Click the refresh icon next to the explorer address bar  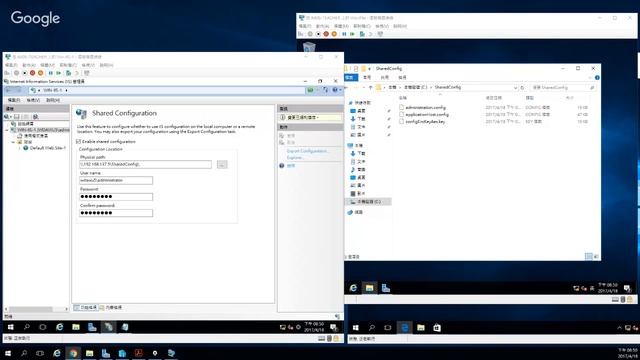click(522, 88)
